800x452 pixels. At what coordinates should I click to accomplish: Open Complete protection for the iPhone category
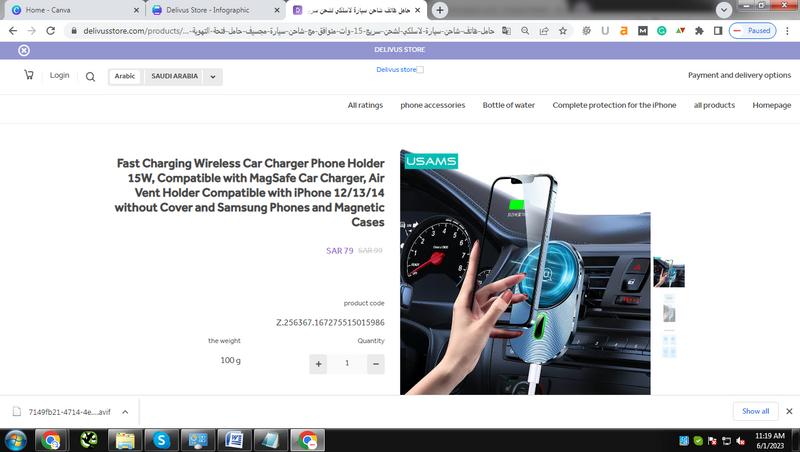[x=614, y=105]
